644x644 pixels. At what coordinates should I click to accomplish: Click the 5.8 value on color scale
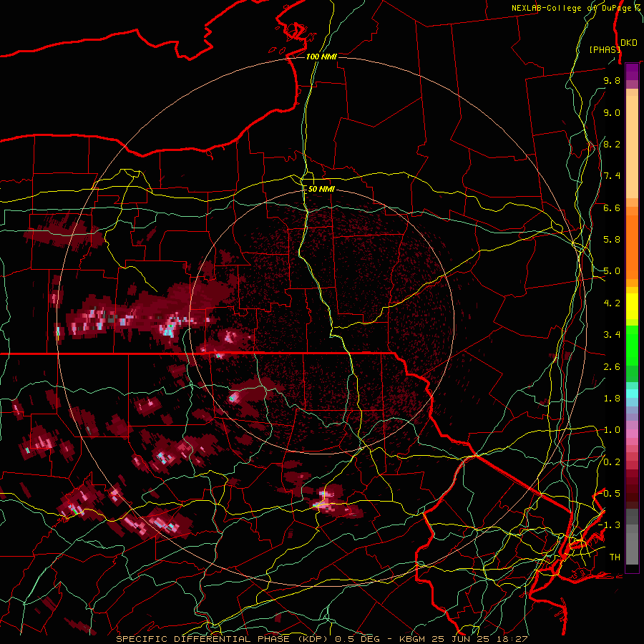click(x=612, y=240)
